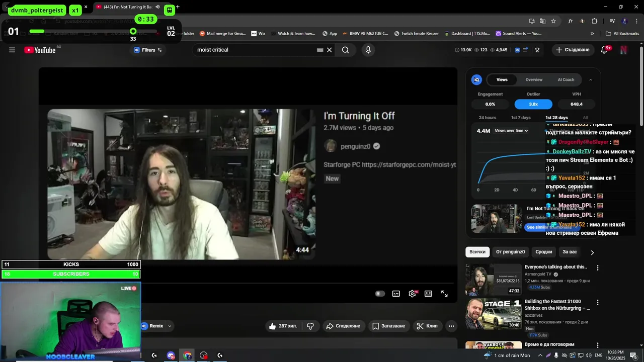This screenshot has height=362, width=644.
Task: Select the vidIQ Overview tab
Action: [534, 79]
